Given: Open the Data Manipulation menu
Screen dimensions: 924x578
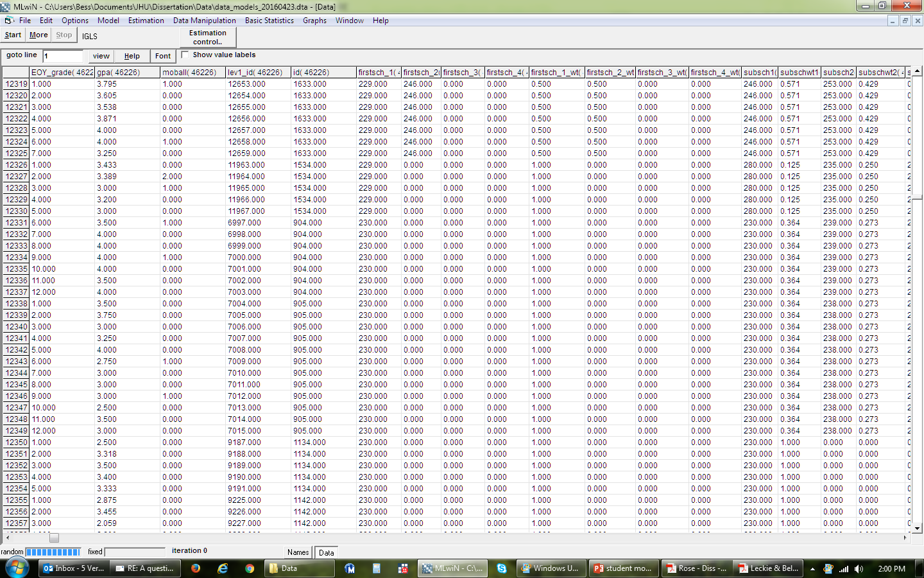Looking at the screenshot, I should (204, 21).
